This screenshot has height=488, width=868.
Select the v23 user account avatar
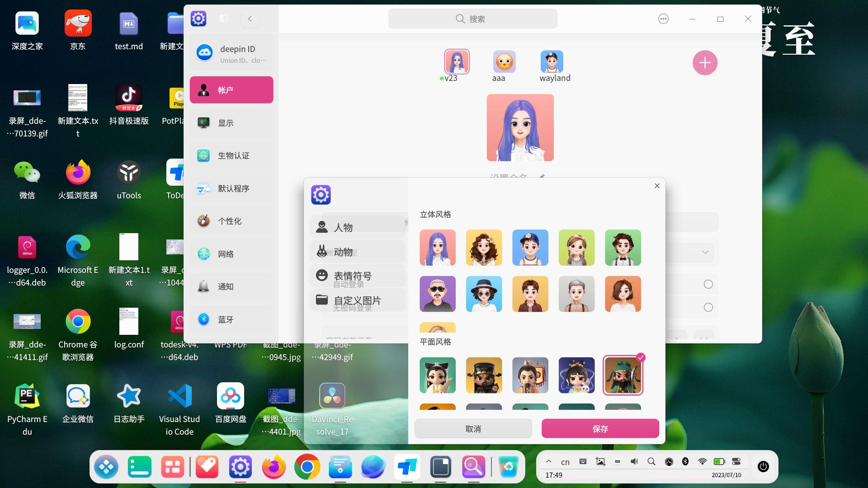click(457, 61)
